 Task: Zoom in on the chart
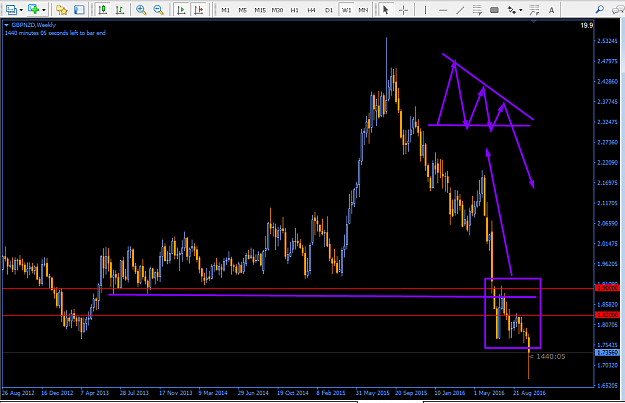[x=141, y=10]
